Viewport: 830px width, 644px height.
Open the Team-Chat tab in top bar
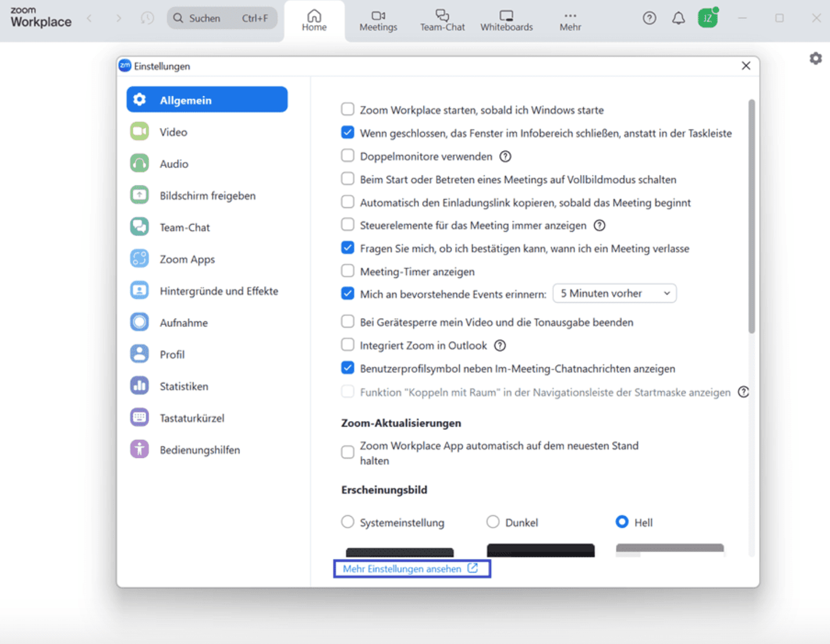tap(442, 20)
